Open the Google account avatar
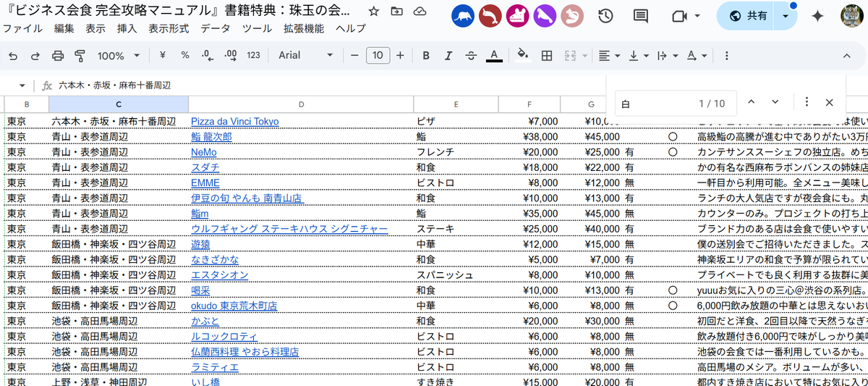The image size is (868, 386). tap(853, 16)
